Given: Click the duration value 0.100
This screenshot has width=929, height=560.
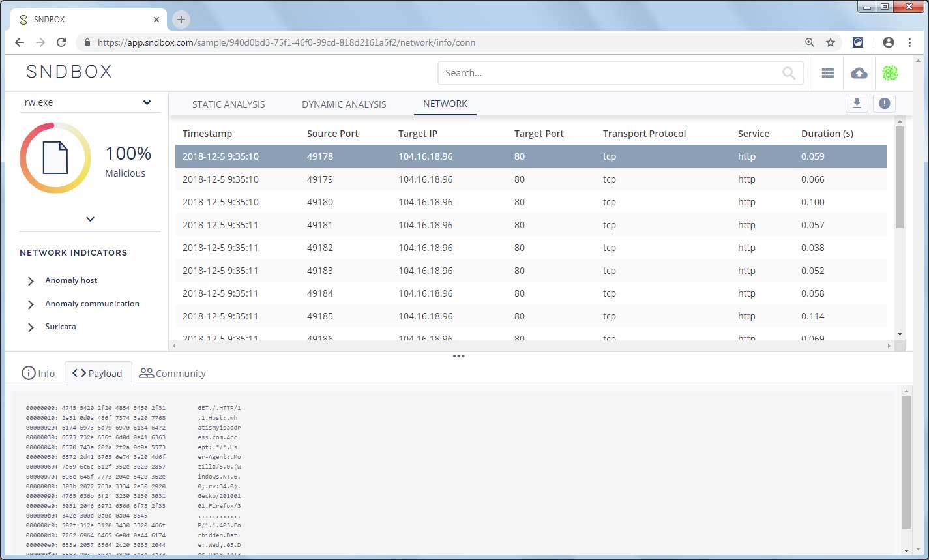Looking at the screenshot, I should tap(813, 202).
